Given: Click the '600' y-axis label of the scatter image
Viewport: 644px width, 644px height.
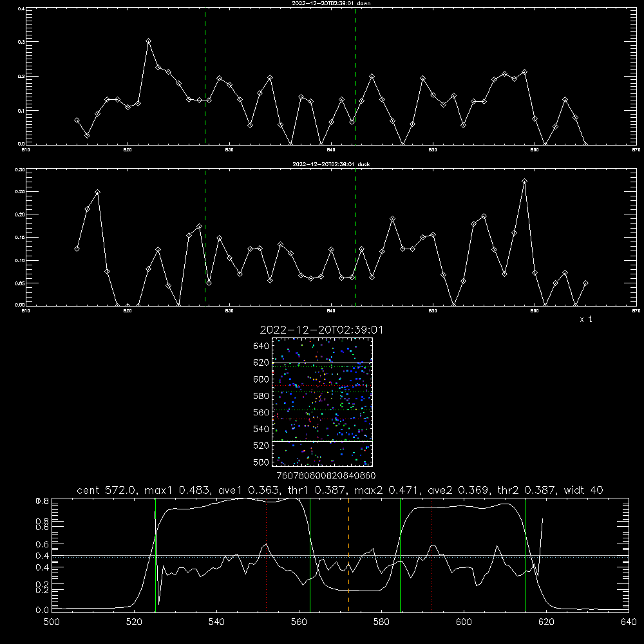Looking at the screenshot, I should click(x=261, y=379).
